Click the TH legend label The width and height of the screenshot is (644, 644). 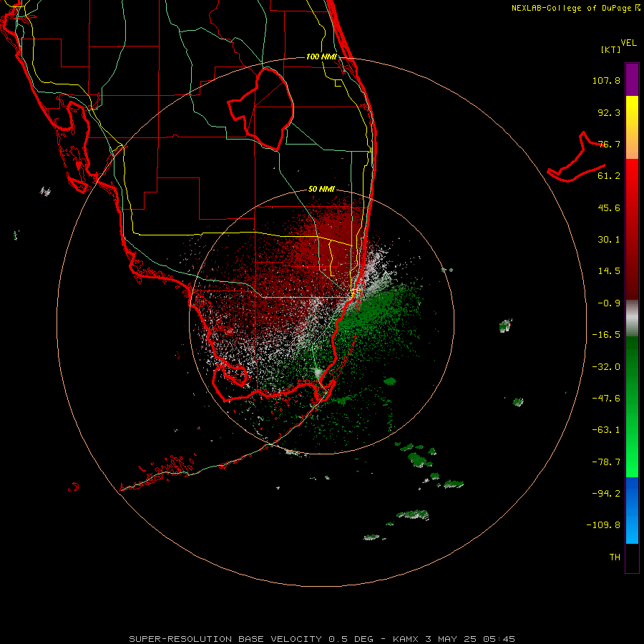coord(615,557)
